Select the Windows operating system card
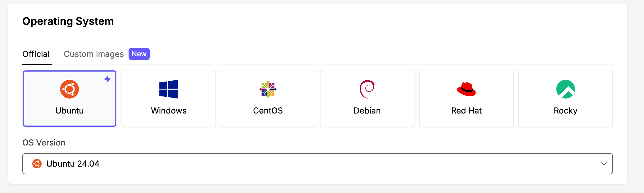Screen dimensions: 644x193 click(169, 99)
